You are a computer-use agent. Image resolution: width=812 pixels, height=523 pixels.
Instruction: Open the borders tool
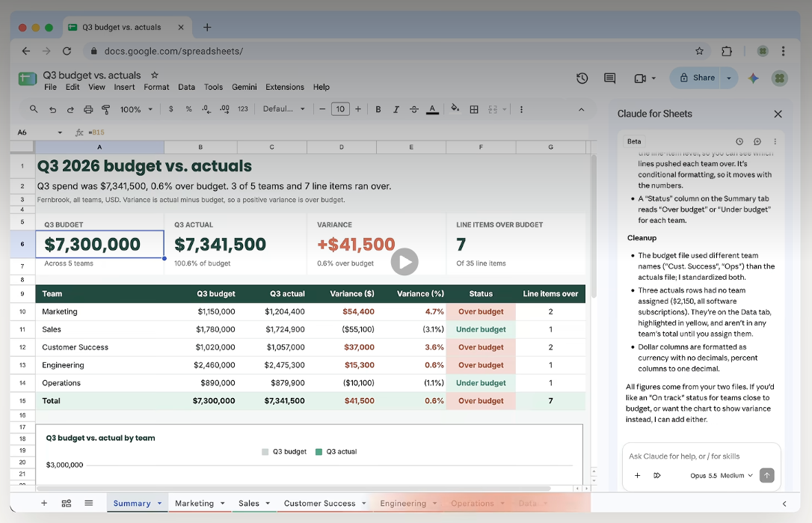(x=474, y=109)
